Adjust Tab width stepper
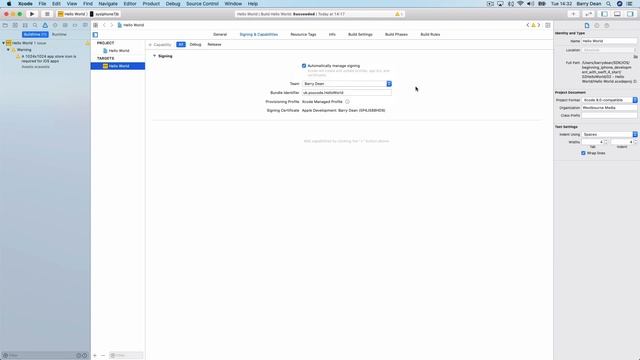Screen dimensions: 640x360 tap(606, 142)
